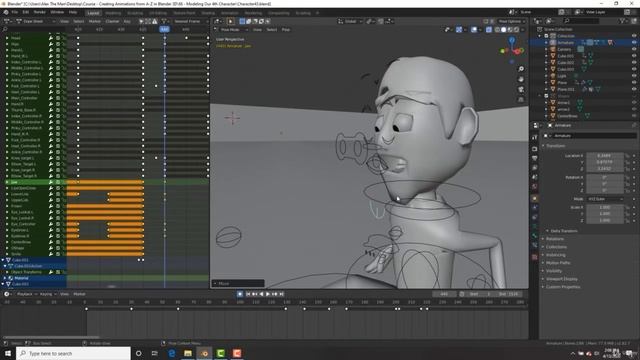Toggle Only Show Selected in the Dope Sheet
The height and width of the screenshot is (360, 640).
point(141,21)
